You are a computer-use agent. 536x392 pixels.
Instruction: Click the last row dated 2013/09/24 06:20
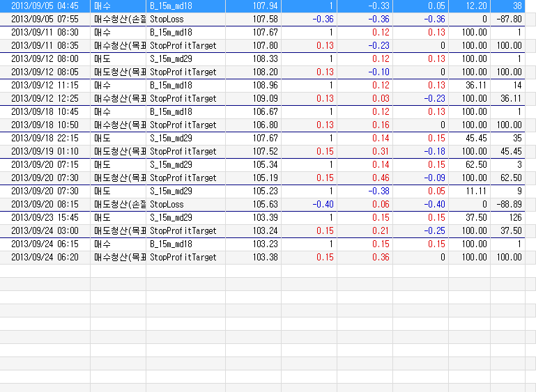(262, 257)
